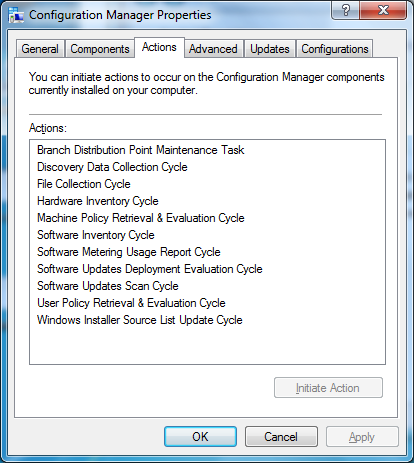Click the Cancel button

coord(281,437)
